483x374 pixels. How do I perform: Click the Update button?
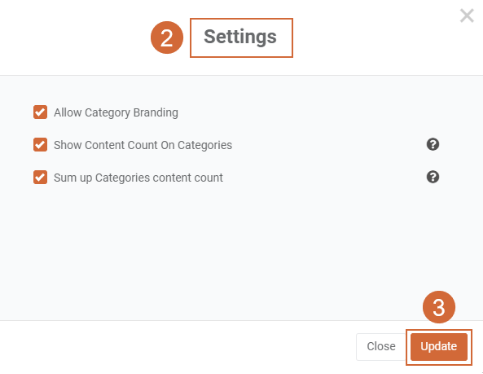click(x=439, y=347)
